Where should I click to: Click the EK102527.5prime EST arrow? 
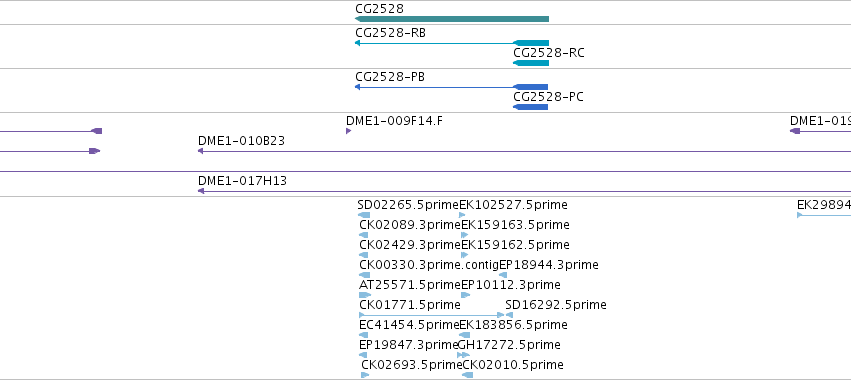[x=462, y=215]
